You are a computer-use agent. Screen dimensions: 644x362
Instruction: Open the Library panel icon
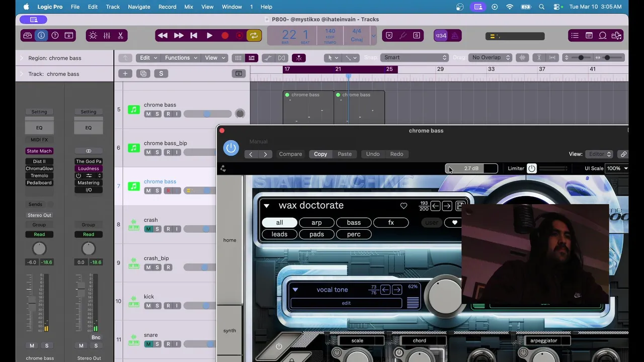click(28, 36)
